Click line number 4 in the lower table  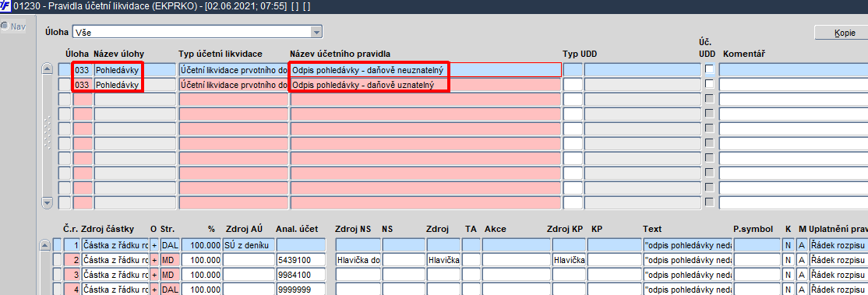[72, 289]
